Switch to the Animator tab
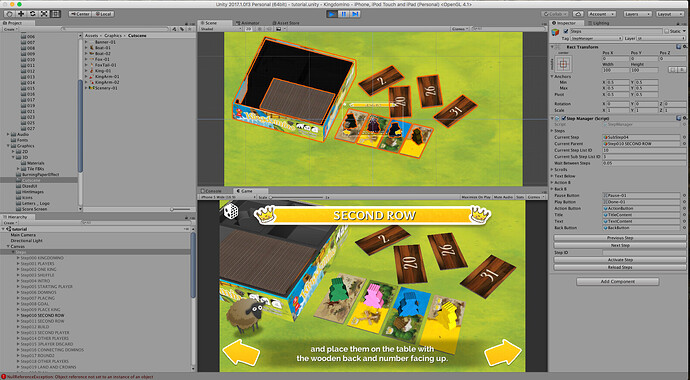Image resolution: width=690 pixels, height=380 pixels. click(x=250, y=23)
